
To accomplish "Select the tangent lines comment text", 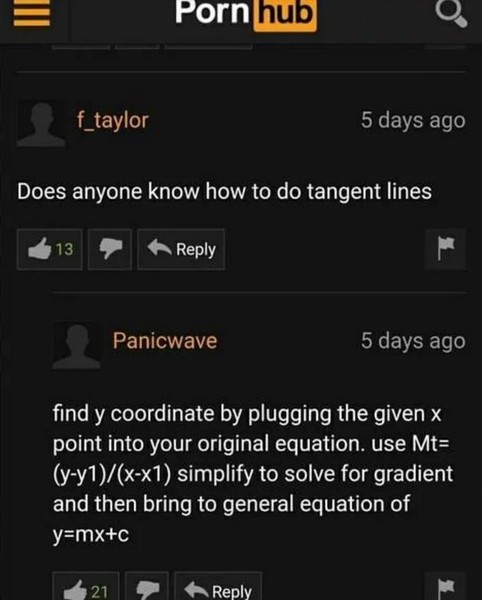I will coord(224,191).
